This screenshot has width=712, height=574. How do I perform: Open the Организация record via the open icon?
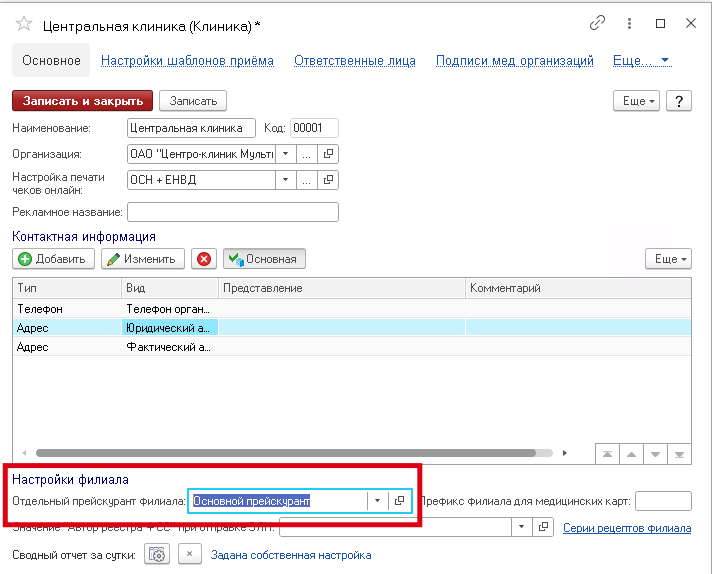(x=327, y=154)
